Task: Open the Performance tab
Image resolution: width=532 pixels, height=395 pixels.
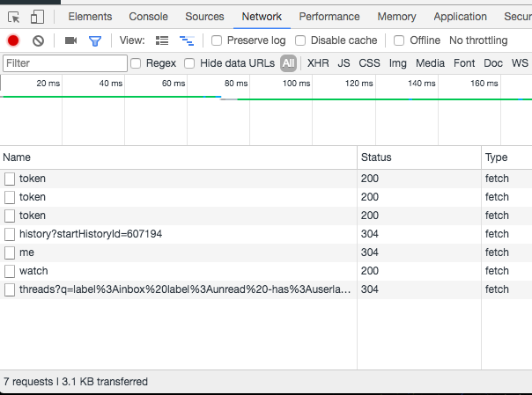Action: [329, 17]
